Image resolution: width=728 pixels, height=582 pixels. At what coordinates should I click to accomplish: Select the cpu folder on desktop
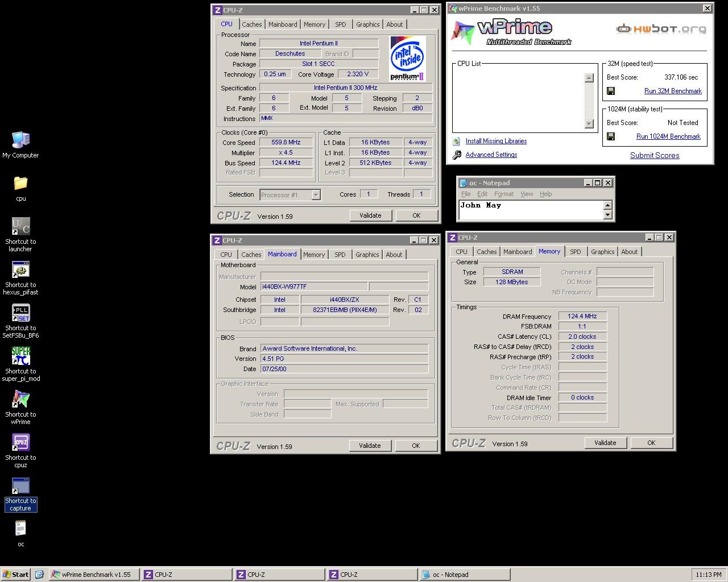click(20, 188)
